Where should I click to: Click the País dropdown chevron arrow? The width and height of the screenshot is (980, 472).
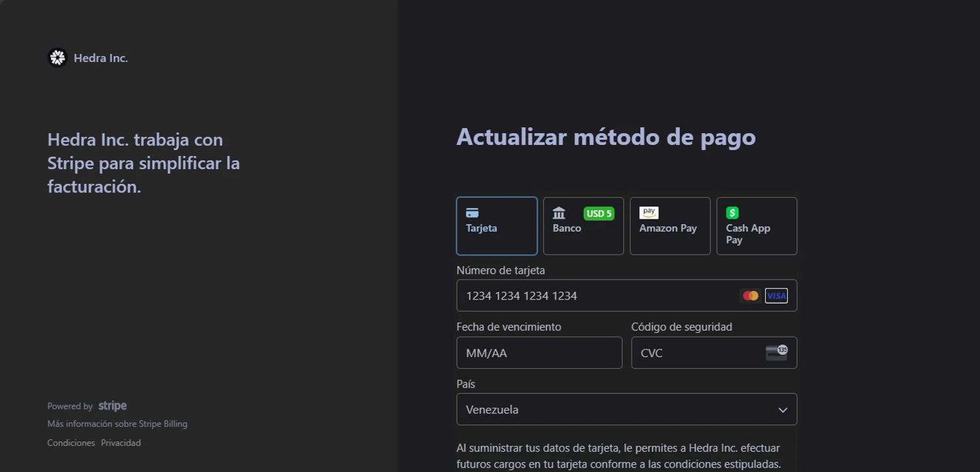(783, 410)
